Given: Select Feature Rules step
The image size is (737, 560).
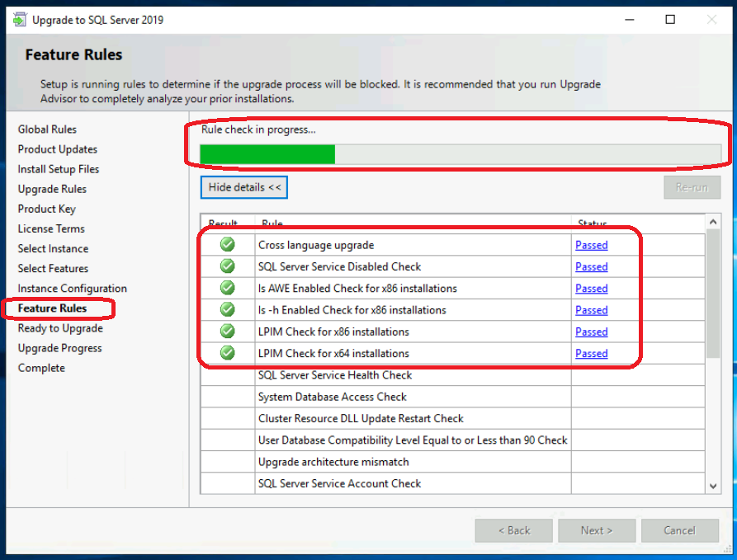Looking at the screenshot, I should (52, 308).
